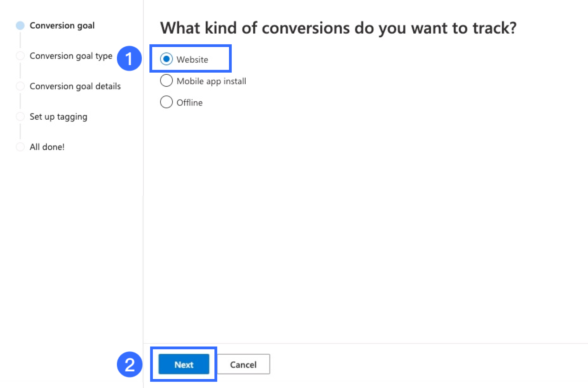This screenshot has height=388, width=588.
Task: Click the circle marker beside Set up tagging
Action: 20,117
